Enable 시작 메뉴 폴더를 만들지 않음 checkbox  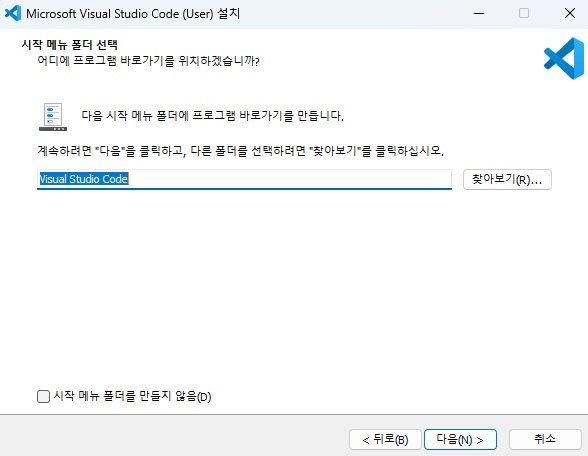pos(44,396)
